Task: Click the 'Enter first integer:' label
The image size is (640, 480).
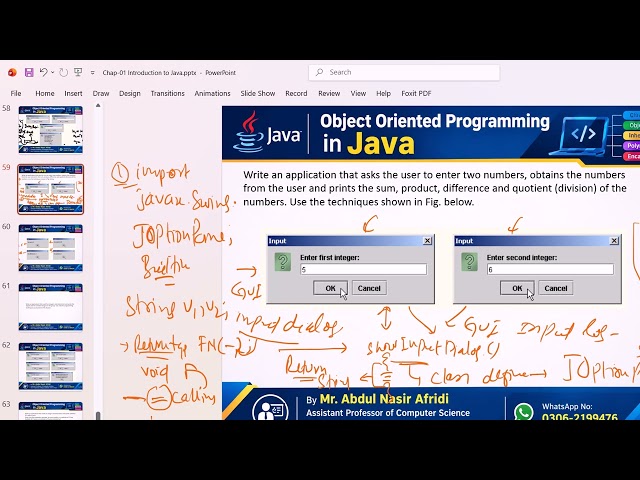Action: [x=330, y=258]
